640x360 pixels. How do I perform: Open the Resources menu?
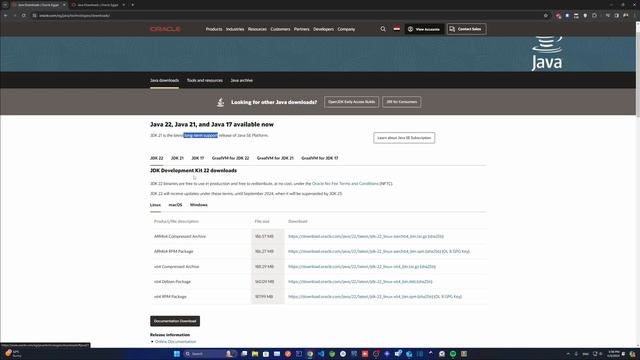[257, 29]
